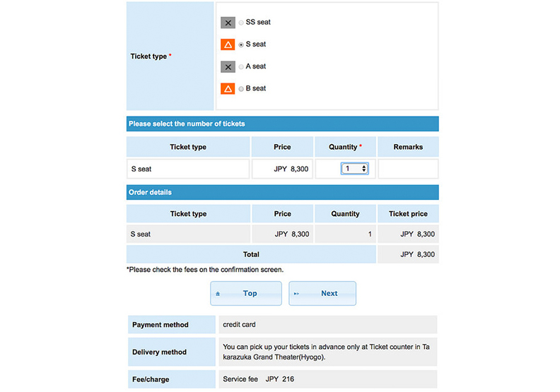Click the sold-out X icon beside SS seat
This screenshot has height=392, width=560.
[x=228, y=23]
